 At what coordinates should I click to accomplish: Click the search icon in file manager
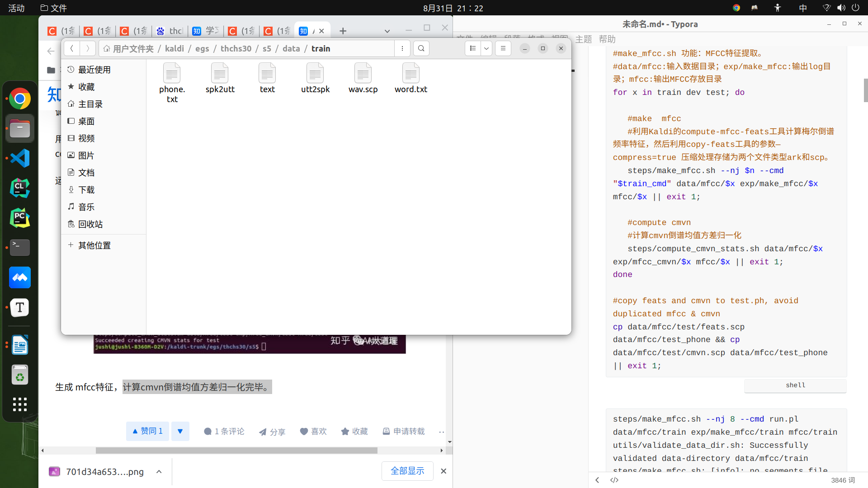(421, 48)
